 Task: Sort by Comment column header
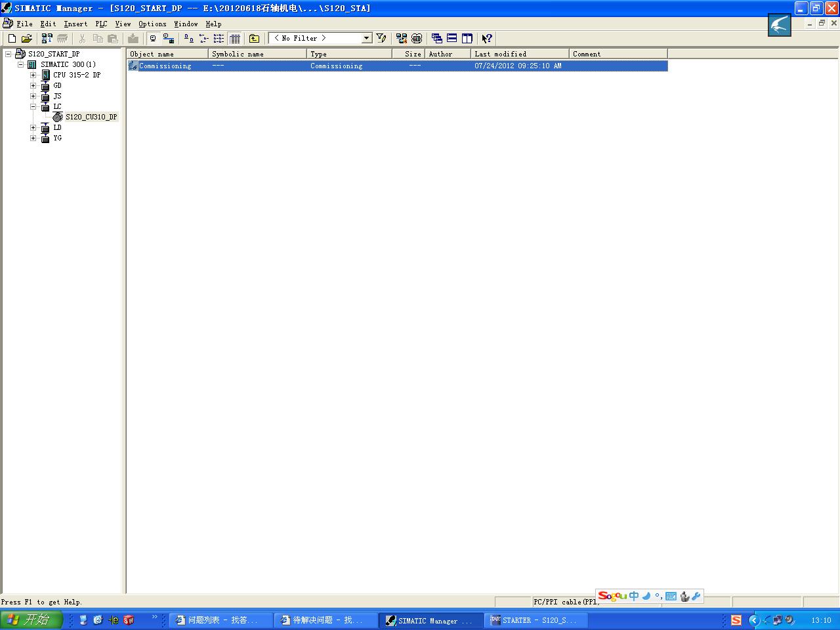618,54
